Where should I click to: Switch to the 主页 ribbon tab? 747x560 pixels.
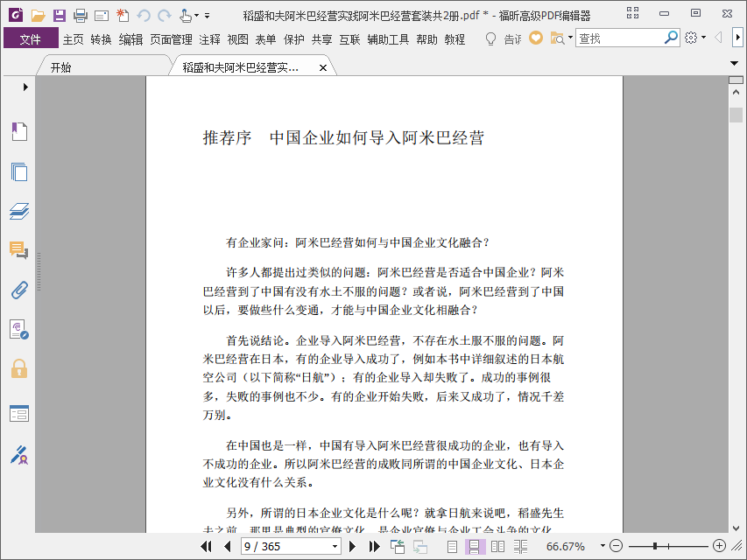click(x=74, y=39)
